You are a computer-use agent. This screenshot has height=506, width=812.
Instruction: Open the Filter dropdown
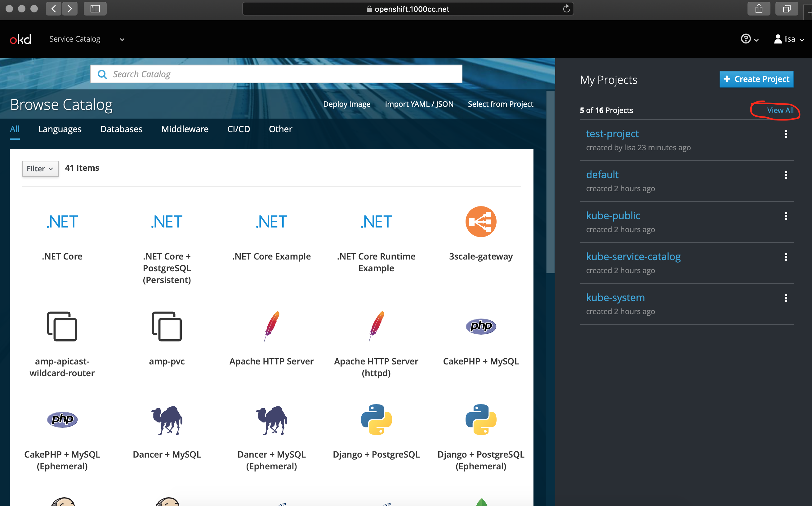point(40,168)
